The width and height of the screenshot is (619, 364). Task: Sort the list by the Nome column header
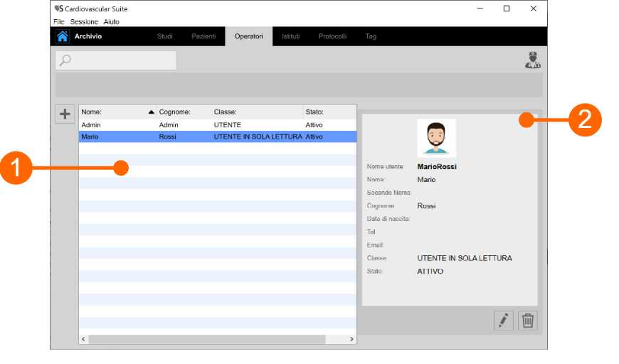click(x=114, y=112)
